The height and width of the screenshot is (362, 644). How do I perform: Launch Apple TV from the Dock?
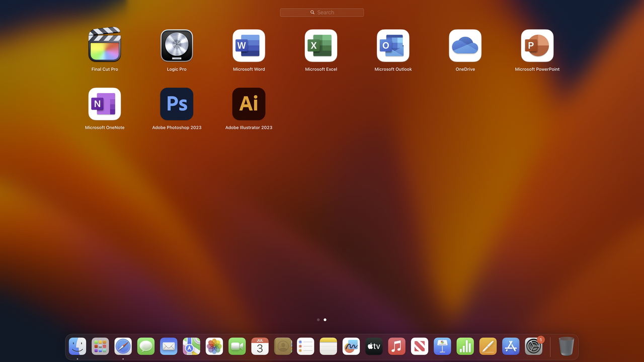[x=374, y=346]
